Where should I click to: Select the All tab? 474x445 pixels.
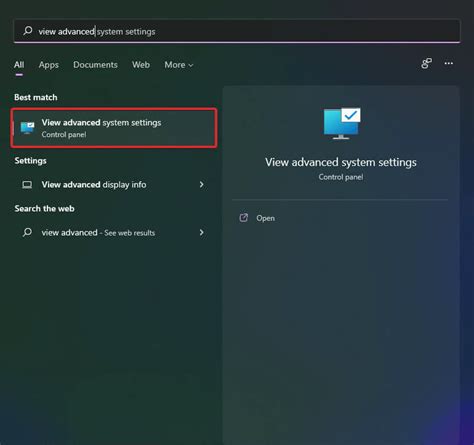(19, 65)
